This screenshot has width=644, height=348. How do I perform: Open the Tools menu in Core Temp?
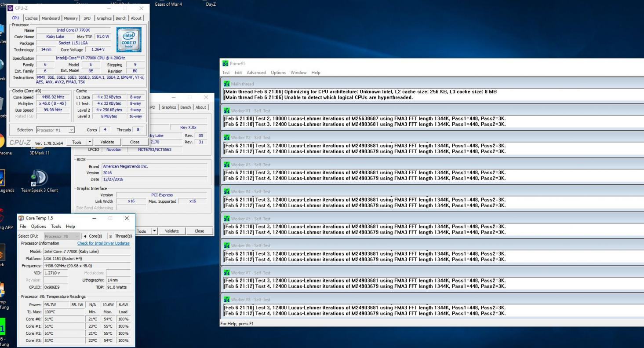pos(56,226)
